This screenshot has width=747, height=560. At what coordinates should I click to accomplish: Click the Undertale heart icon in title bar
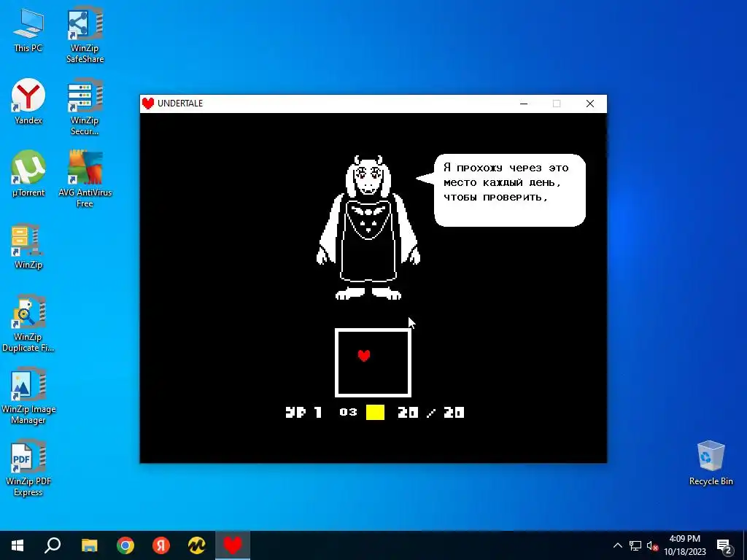tap(148, 104)
